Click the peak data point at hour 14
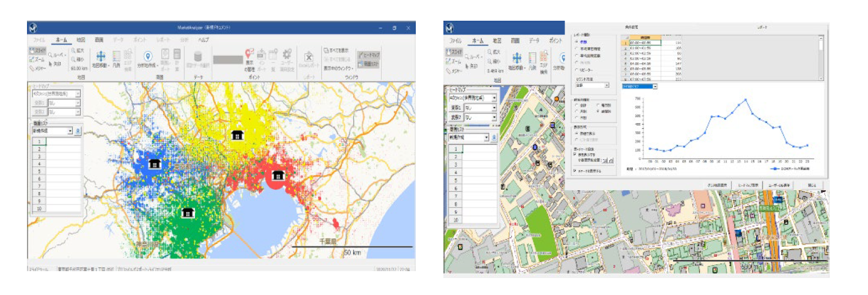The height and width of the screenshot is (295, 868). tap(744, 99)
